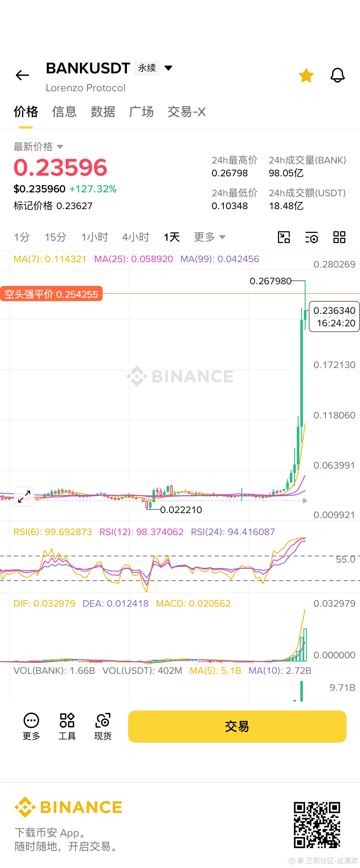360x868 pixels.
Task: Tap the RSI(24) indicator value
Action: 233,532
